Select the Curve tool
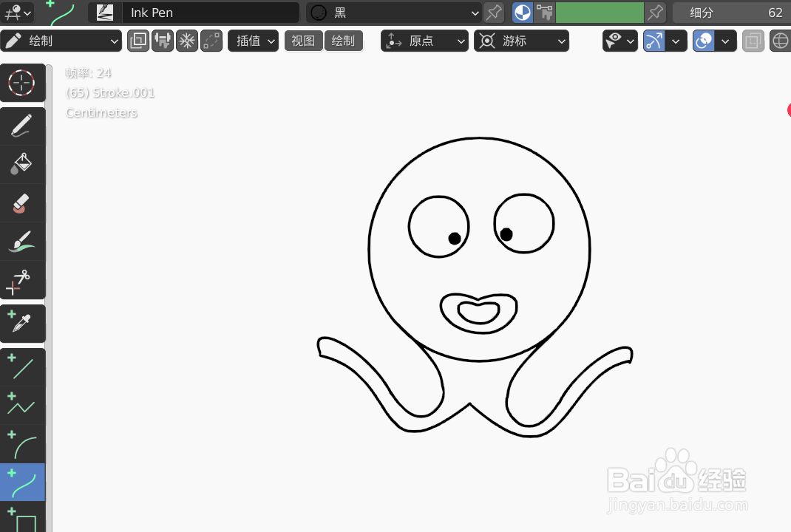The height and width of the screenshot is (532, 791). pos(22,482)
